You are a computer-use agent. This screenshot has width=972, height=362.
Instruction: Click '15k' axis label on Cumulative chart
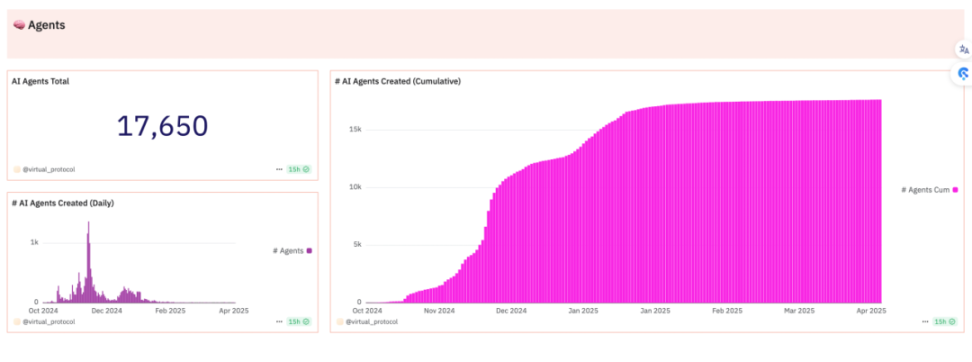[354, 130]
